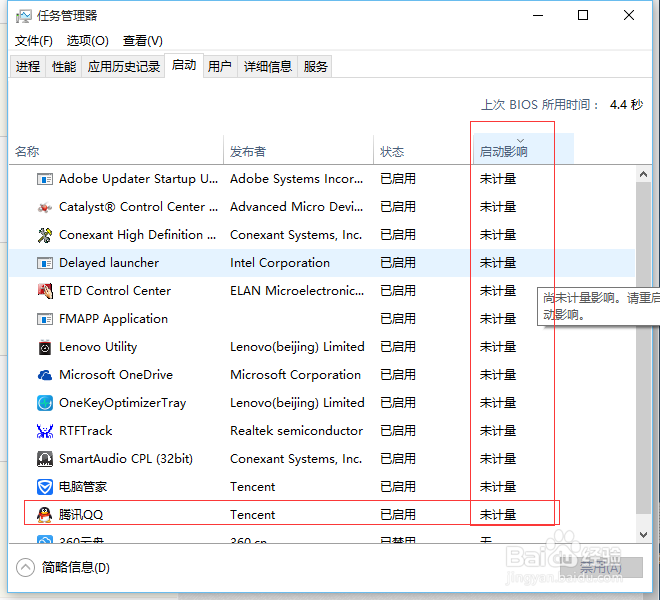Click the Realtek semiconductor publisher cell

pyautogui.click(x=296, y=431)
